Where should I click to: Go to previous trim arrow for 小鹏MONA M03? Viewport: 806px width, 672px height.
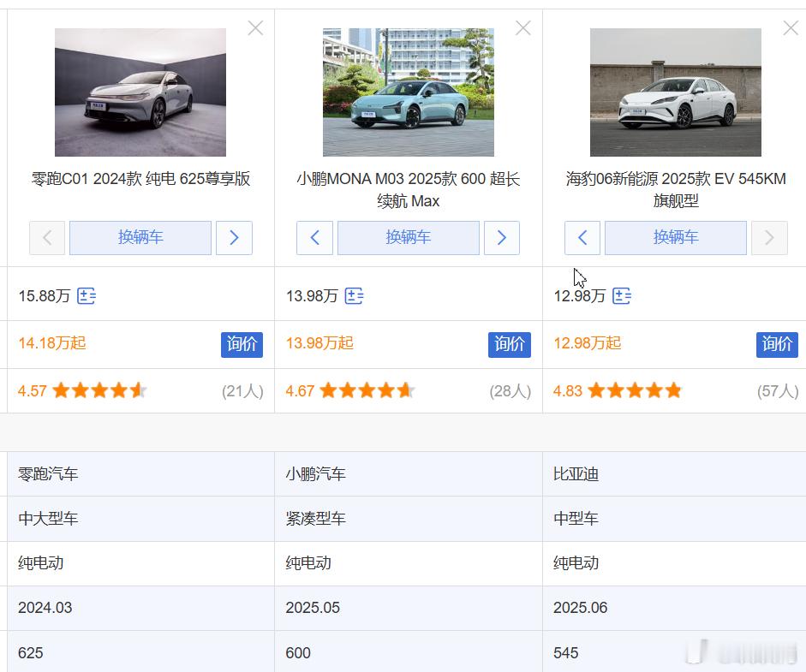[x=314, y=237]
